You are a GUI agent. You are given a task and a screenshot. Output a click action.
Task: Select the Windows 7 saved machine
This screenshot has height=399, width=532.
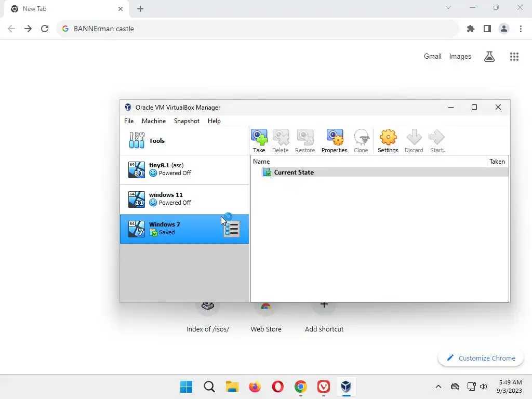pyautogui.click(x=184, y=229)
